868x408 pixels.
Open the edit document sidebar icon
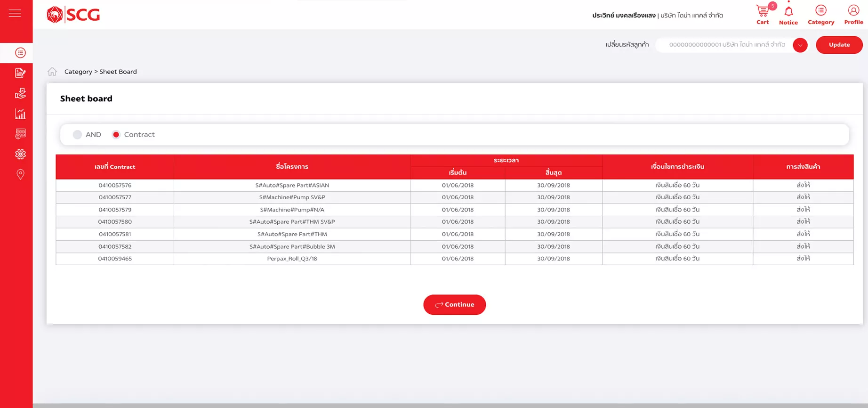pyautogui.click(x=20, y=73)
